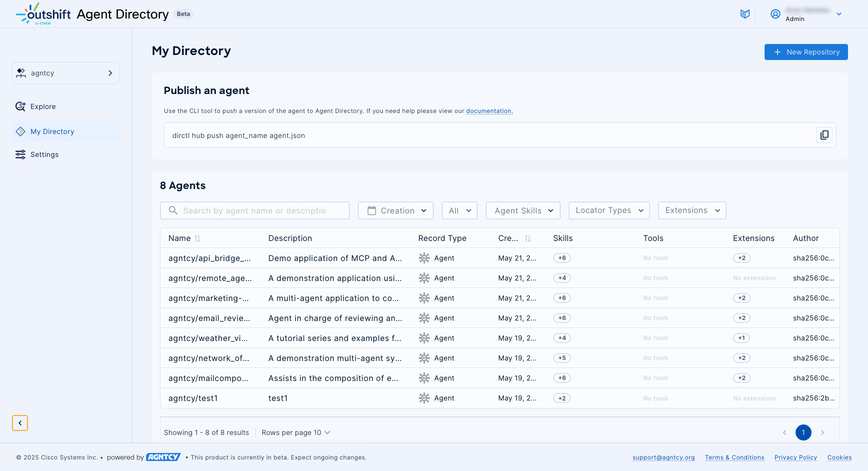Open Settings from the sidebar
This screenshot has width=868, height=471.
tap(44, 154)
